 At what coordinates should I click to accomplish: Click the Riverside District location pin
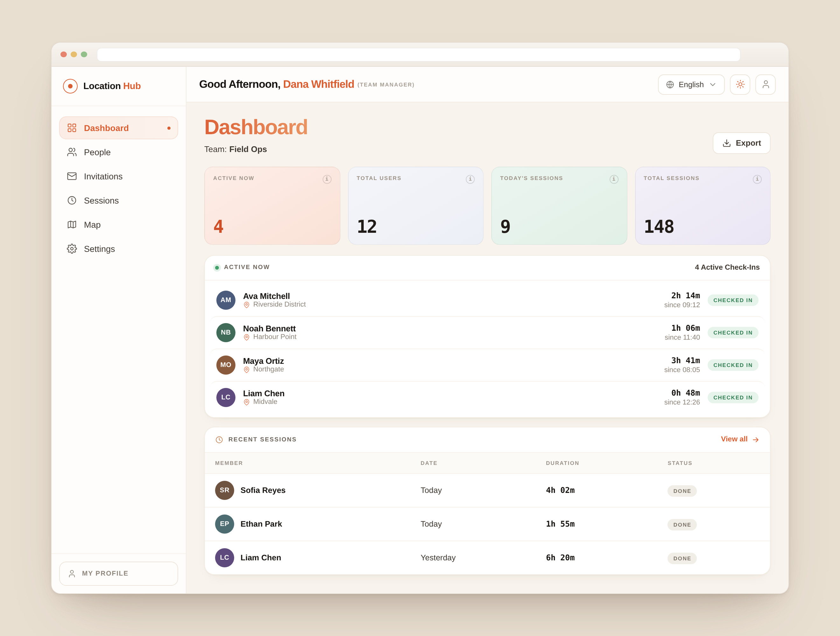(x=247, y=305)
